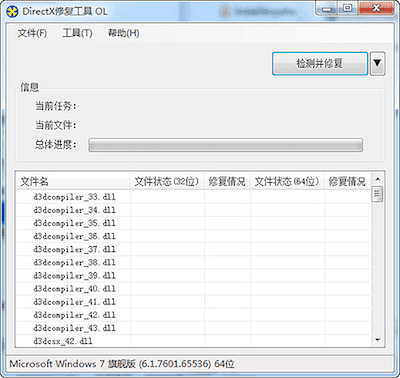
Task: Open the 帮助(H) menu
Action: (123, 33)
